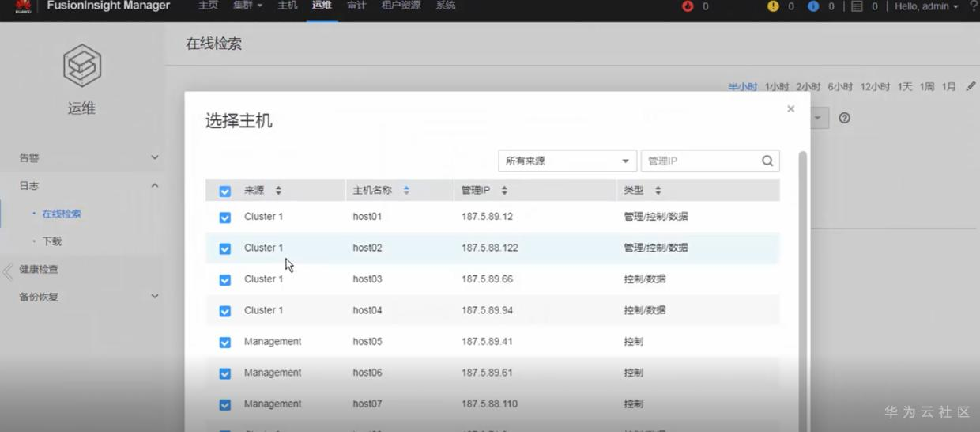The width and height of the screenshot is (980, 432).
Task: Open 在线检索 in the sidebar
Action: tap(62, 214)
